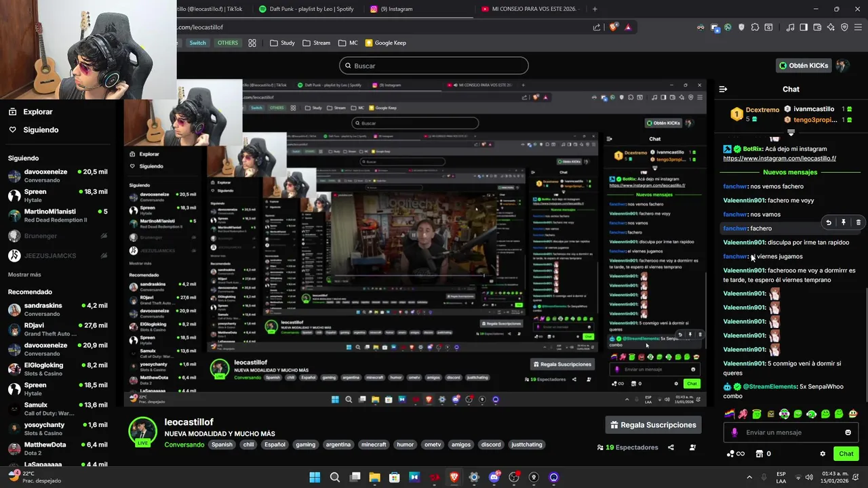Screen dimensions: 868x488
Task: Open the emote picker in message box
Action: tap(848, 432)
